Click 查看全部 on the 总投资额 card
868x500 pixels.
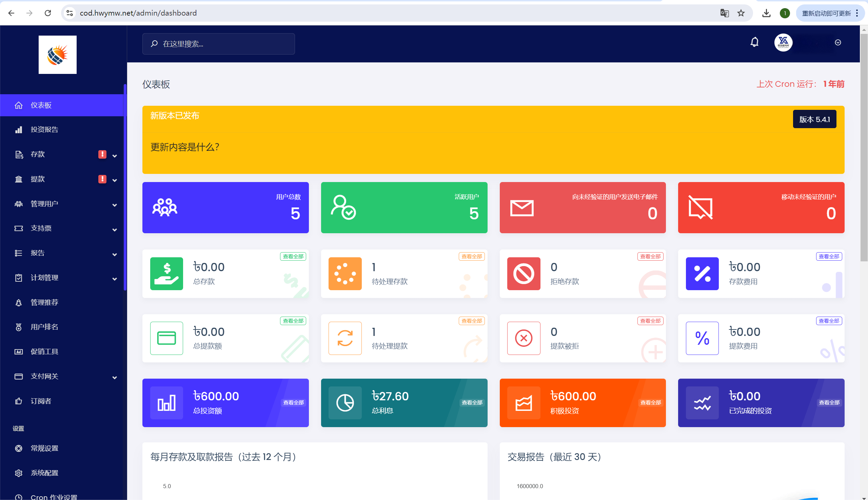[x=293, y=402]
